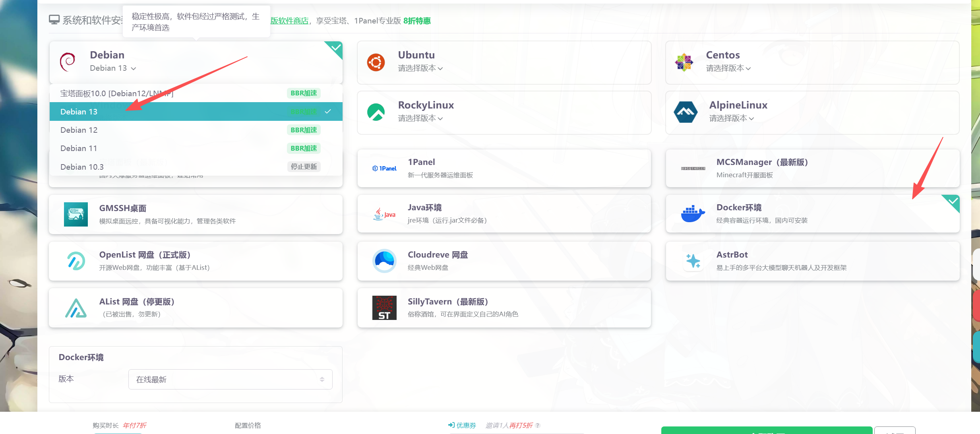
Task: Click the Cloudreve cloud icon
Action: [x=384, y=261]
